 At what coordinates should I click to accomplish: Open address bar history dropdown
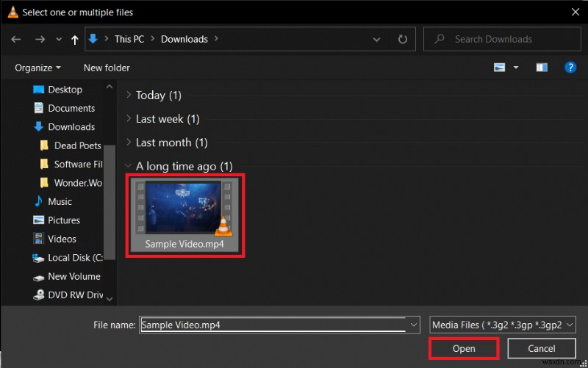[376, 40]
